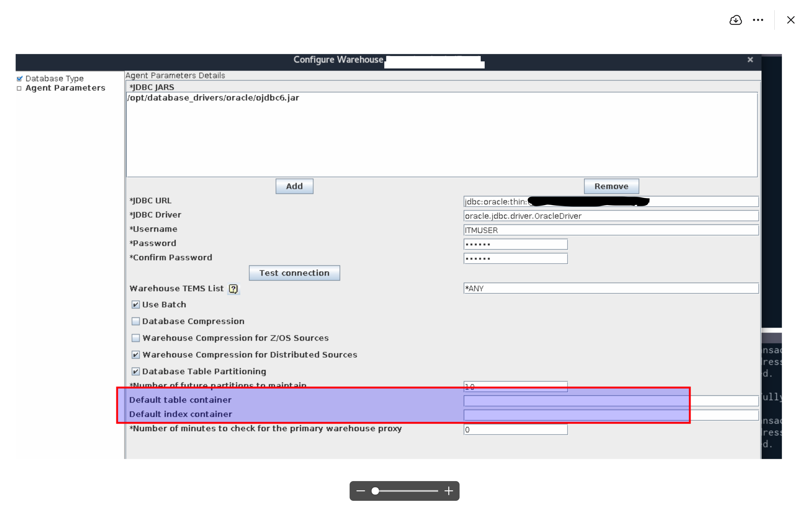
Task: Close the Configure Warehouse dialog
Action: tap(750, 60)
